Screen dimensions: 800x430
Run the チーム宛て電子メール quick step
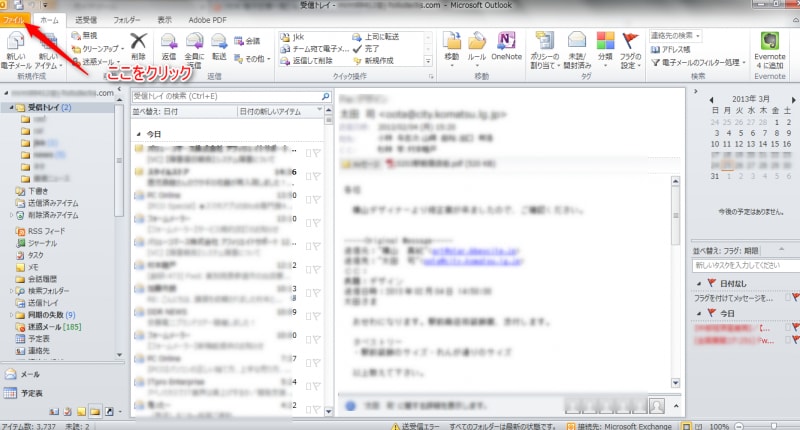point(314,49)
